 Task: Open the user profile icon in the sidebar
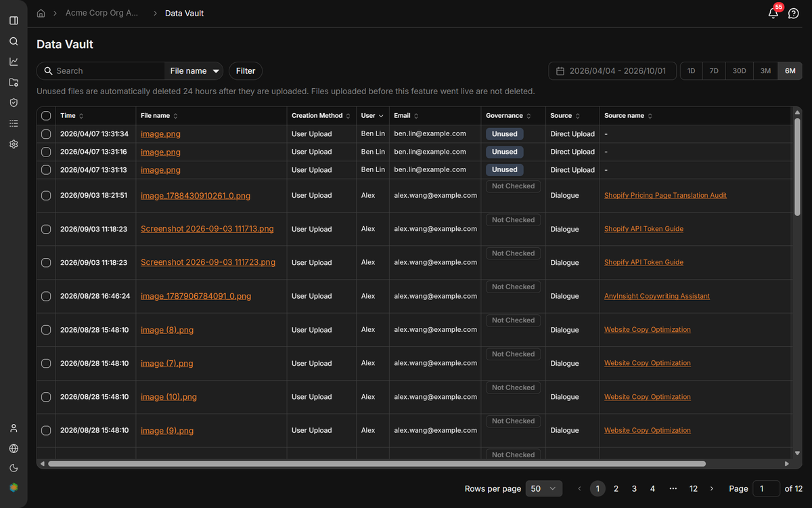coord(14,428)
